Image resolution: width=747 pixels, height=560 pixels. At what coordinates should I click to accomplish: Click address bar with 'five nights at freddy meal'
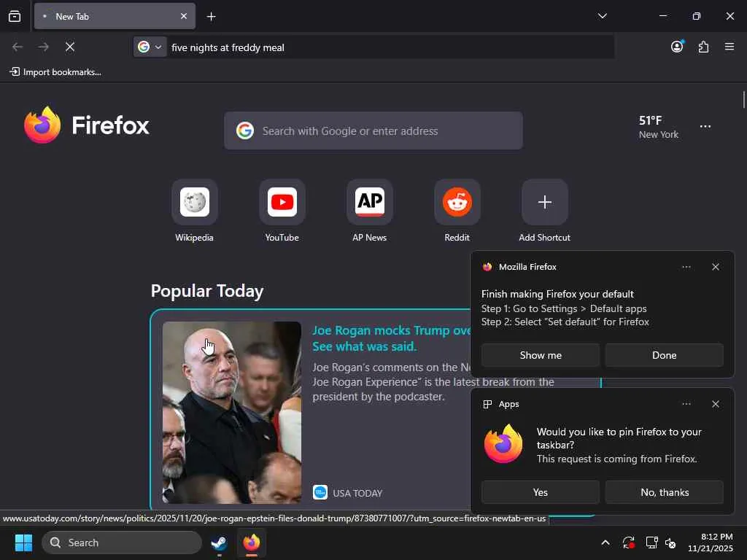(x=390, y=47)
